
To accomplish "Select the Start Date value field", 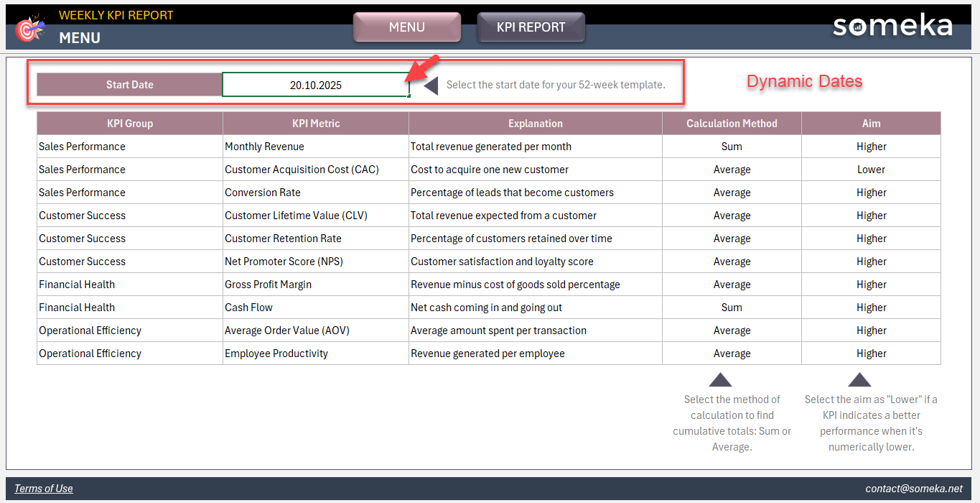I will coord(315,85).
